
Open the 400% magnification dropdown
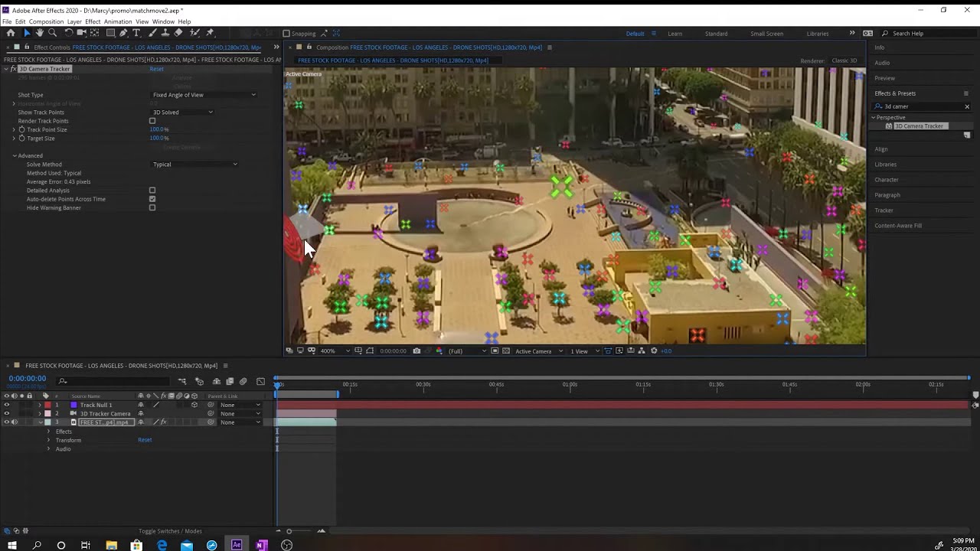click(335, 350)
